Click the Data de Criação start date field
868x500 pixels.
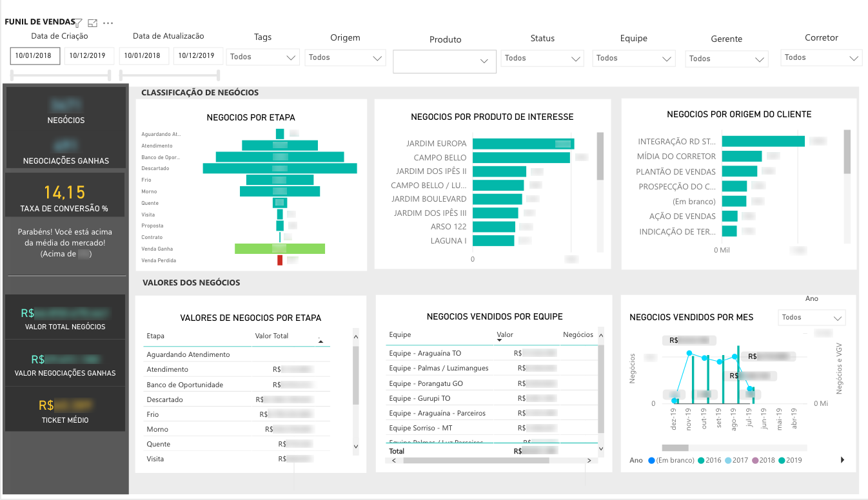pos(35,56)
